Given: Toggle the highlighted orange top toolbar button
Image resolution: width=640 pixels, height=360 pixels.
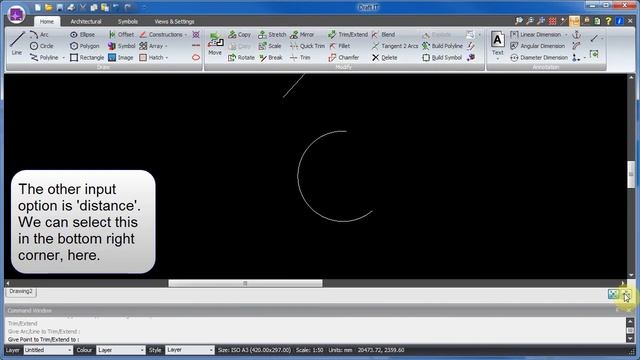Looking at the screenshot, I should point(574,20).
